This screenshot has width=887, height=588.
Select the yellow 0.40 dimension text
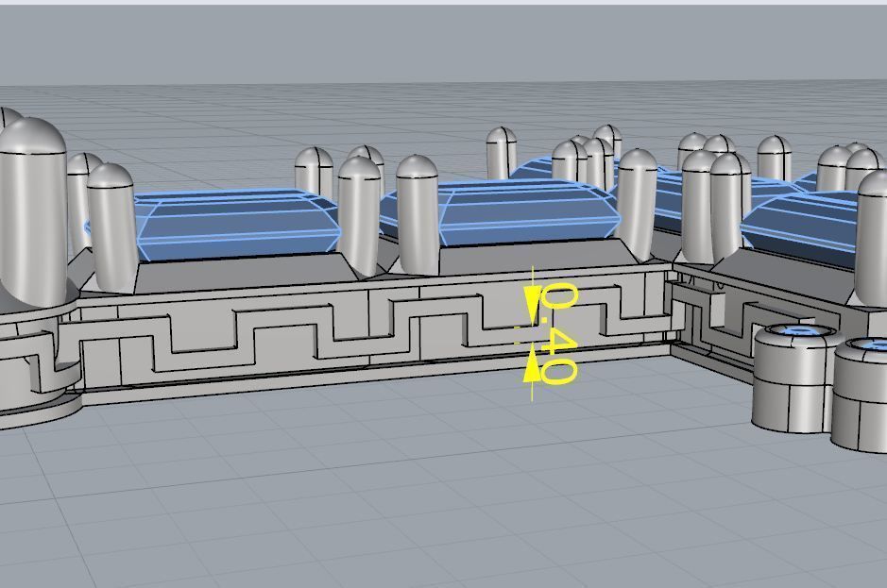coord(559,333)
